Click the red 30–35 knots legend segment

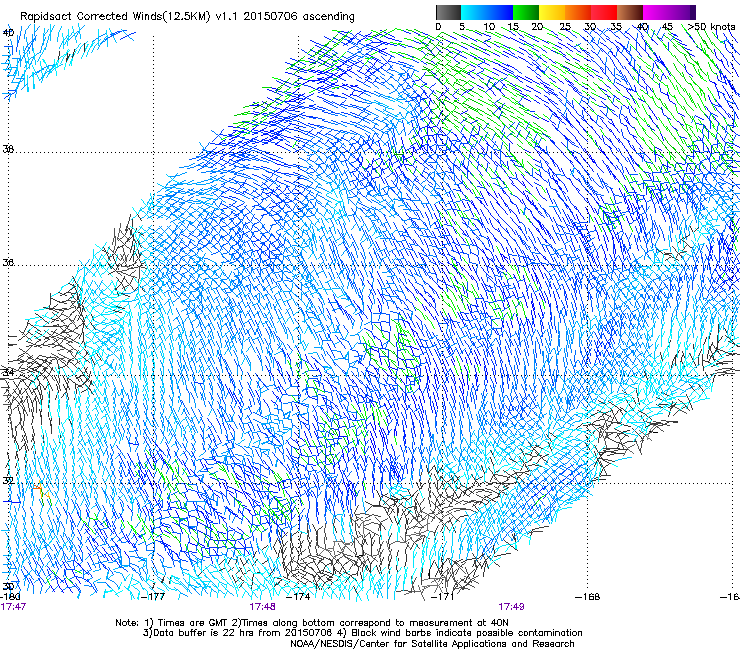pos(604,12)
